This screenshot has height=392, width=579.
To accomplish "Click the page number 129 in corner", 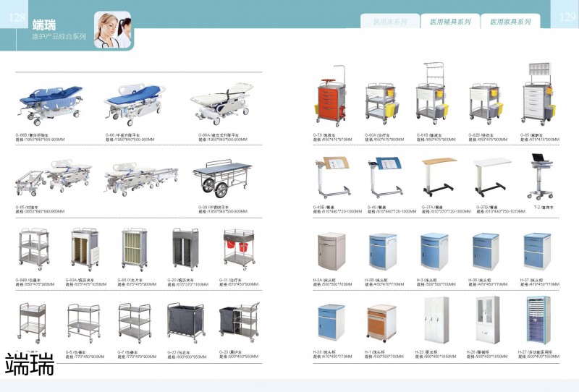I will (x=565, y=17).
